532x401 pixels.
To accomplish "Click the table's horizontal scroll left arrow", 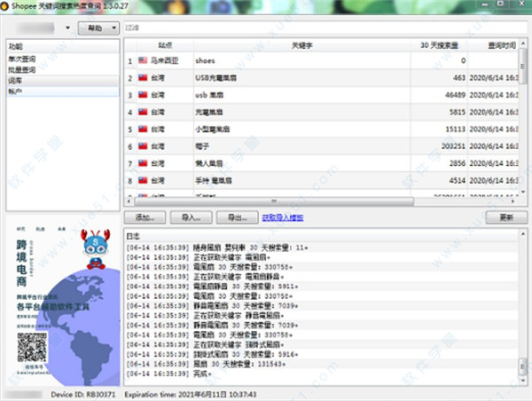I will [x=129, y=201].
